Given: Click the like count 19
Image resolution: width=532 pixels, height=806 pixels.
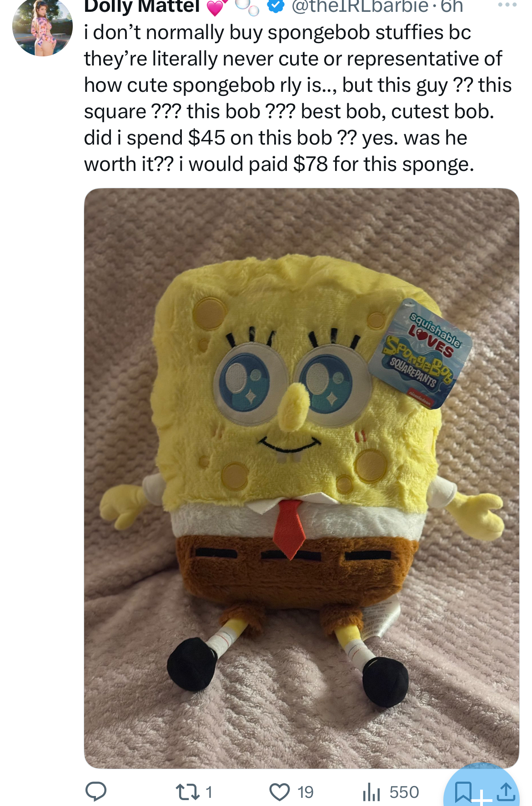Looking at the screenshot, I should click(x=306, y=792).
